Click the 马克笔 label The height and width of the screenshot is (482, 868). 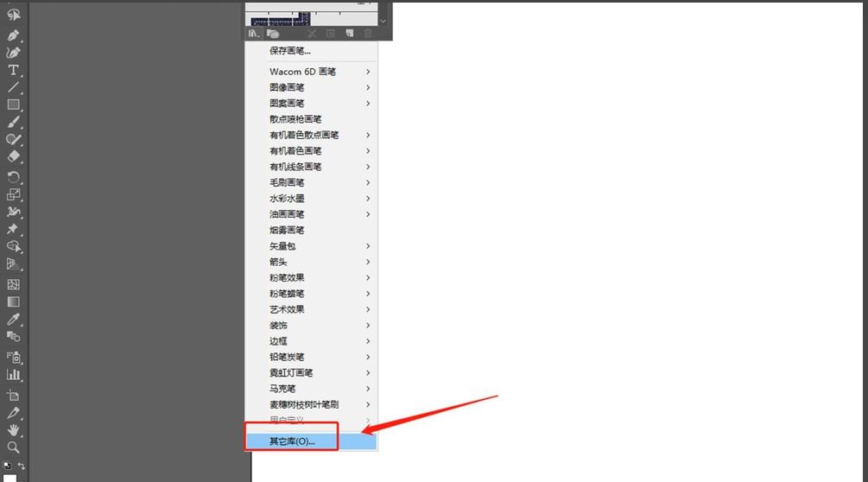point(282,389)
